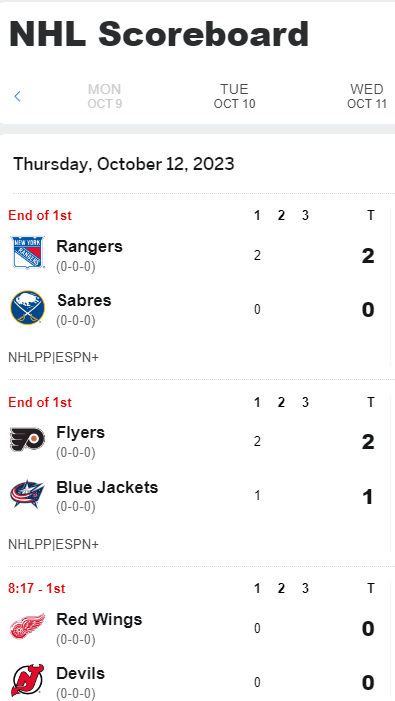Click the Rangers total score 2
Screen dimensions: 395x701
tap(368, 256)
